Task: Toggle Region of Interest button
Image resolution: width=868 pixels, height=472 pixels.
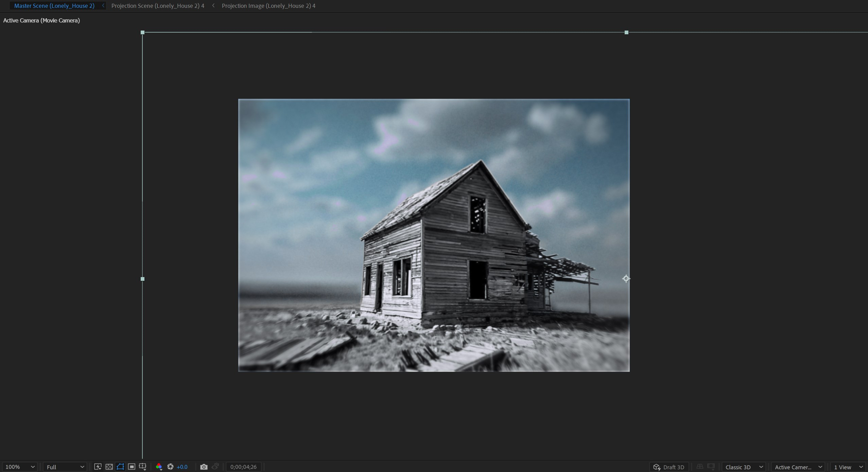Action: pyautogui.click(x=132, y=467)
